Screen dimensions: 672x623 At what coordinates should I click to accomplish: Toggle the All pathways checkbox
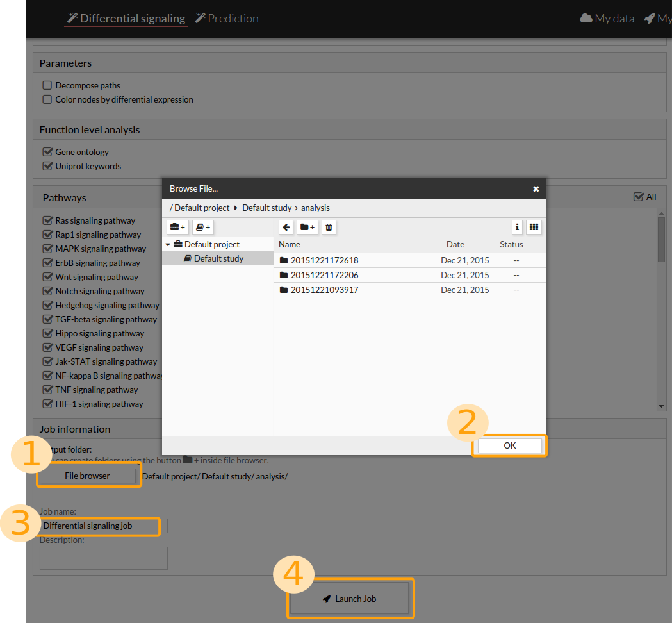tap(638, 197)
